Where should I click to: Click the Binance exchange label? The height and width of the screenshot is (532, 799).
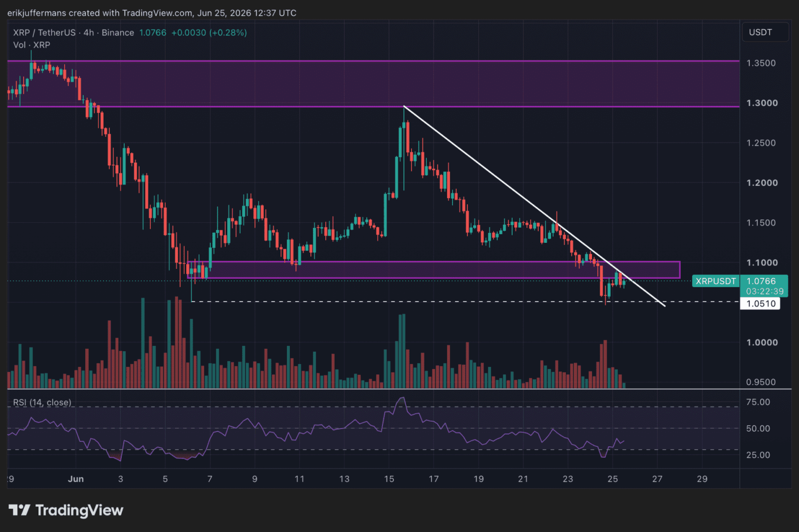pos(118,33)
